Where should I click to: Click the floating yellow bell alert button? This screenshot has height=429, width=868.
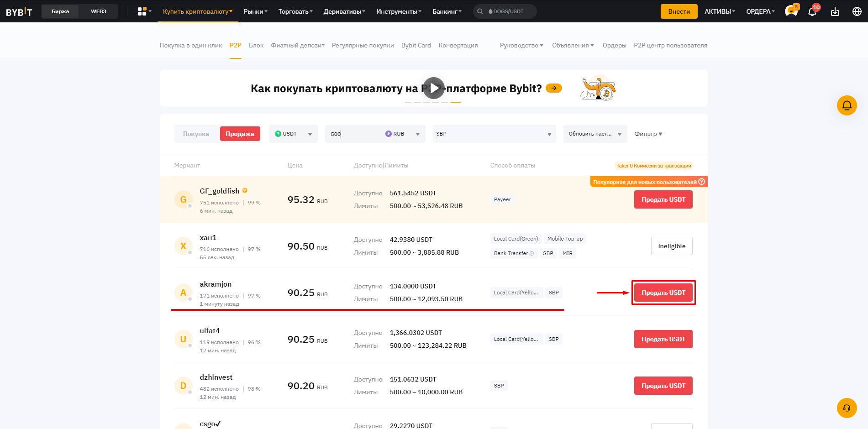847,105
